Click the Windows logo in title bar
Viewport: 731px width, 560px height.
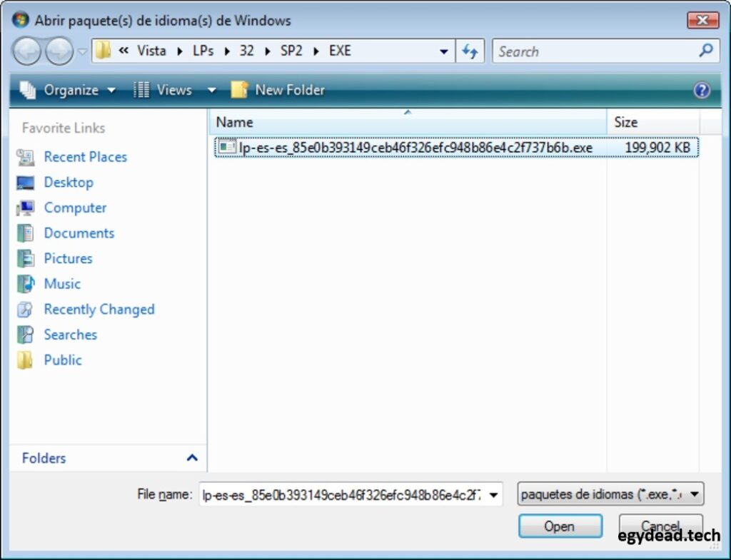[21, 20]
